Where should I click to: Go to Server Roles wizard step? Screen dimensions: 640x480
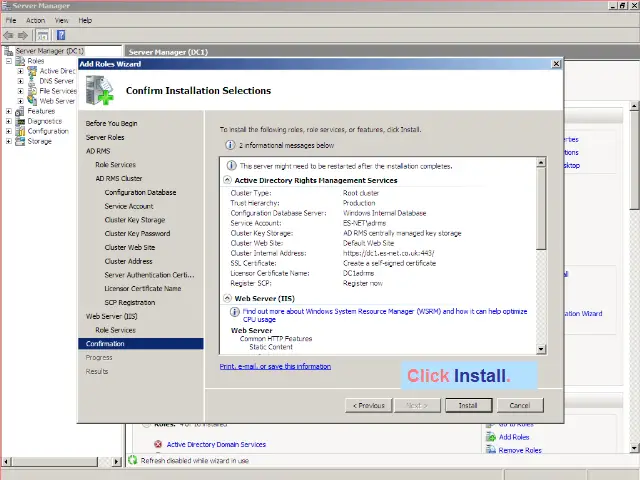(105, 138)
